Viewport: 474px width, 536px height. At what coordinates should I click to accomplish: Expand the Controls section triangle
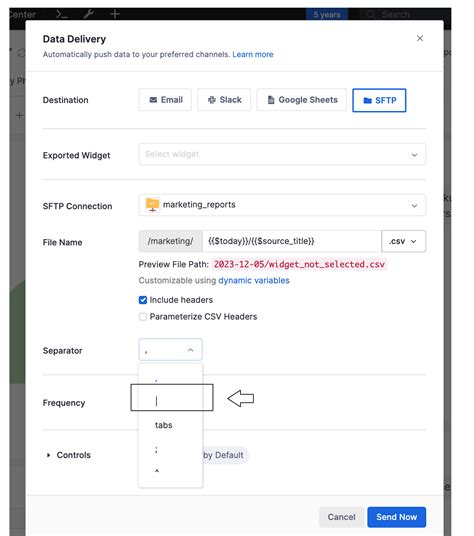click(49, 455)
